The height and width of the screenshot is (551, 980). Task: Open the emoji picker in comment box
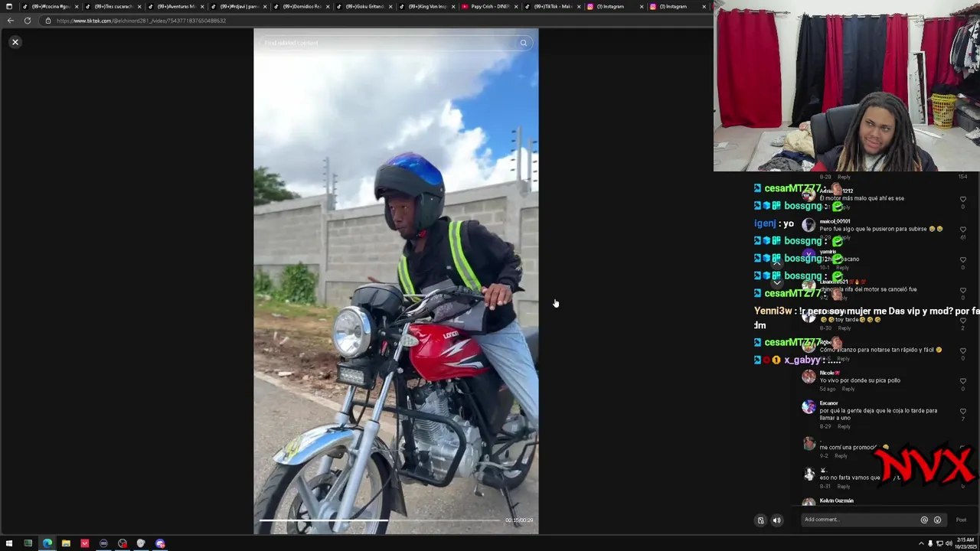pos(937,520)
